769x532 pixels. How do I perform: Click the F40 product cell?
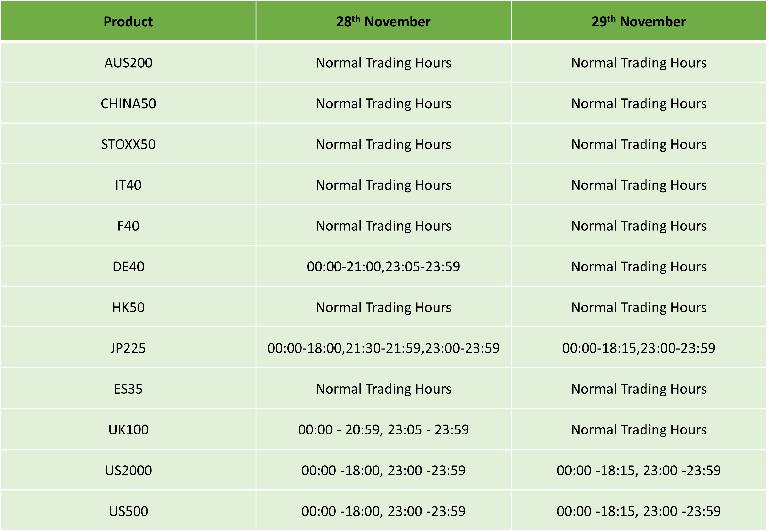[128, 226]
